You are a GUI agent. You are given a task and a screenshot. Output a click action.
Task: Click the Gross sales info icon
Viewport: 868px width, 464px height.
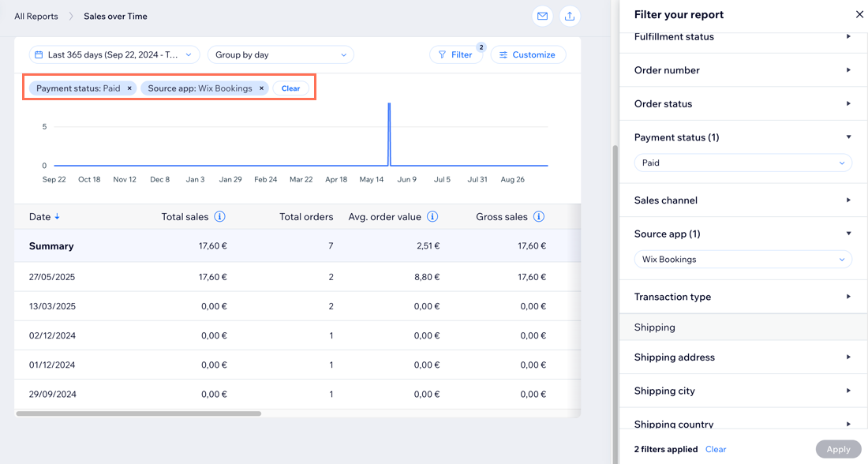(539, 216)
